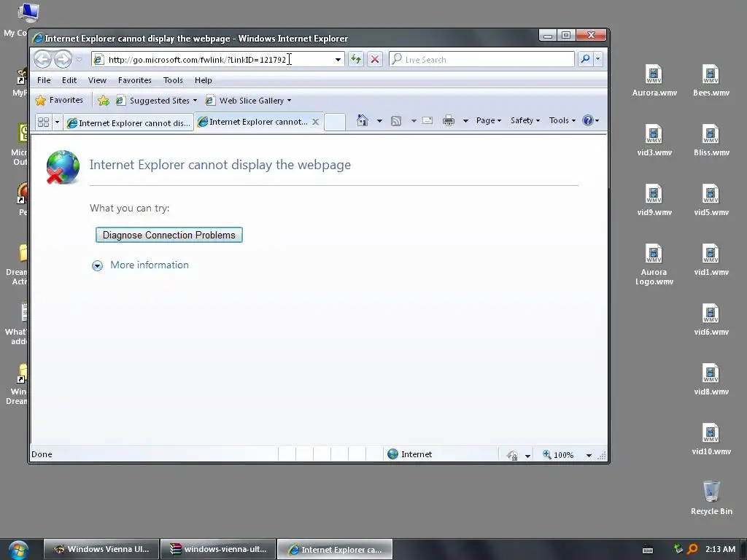Select the vid6.wmv desktop file
Viewport: 747px width, 560px height.
pyautogui.click(x=711, y=319)
